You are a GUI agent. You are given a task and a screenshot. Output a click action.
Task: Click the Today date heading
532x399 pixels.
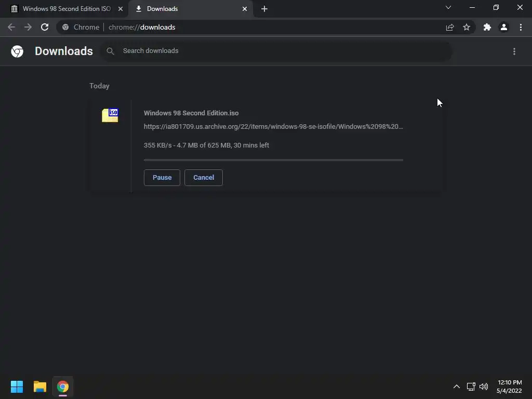point(99,86)
